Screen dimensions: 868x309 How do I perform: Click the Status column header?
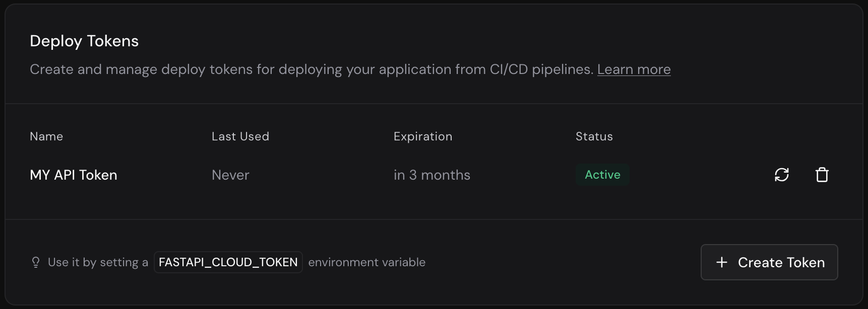coord(594,136)
